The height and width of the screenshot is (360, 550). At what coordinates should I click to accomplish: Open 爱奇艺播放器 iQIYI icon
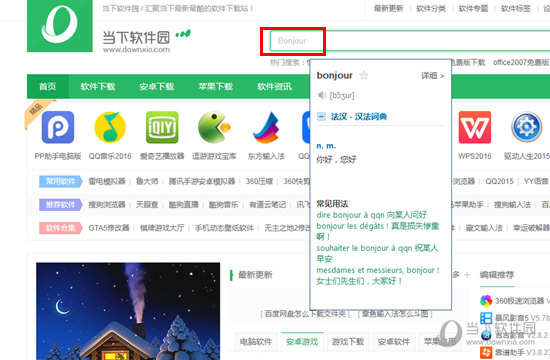(162, 127)
